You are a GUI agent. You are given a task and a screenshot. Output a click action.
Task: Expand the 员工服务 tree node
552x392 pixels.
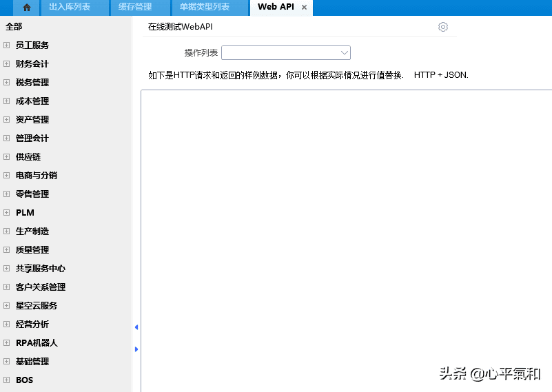coord(7,45)
